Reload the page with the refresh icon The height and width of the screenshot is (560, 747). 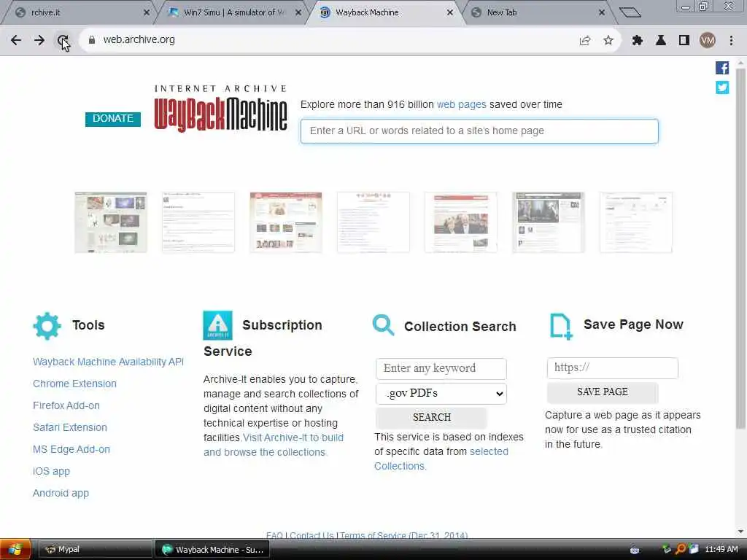[x=63, y=40]
